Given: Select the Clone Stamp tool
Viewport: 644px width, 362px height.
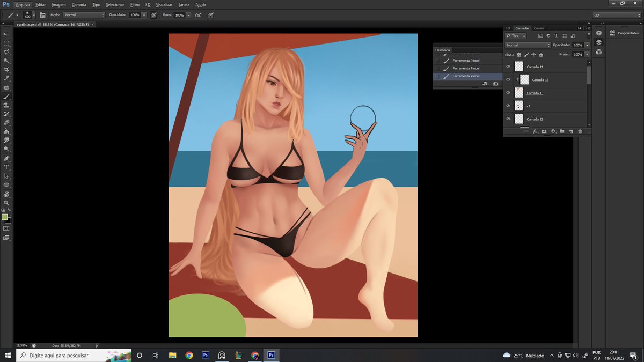Looking at the screenshot, I should click(6, 105).
